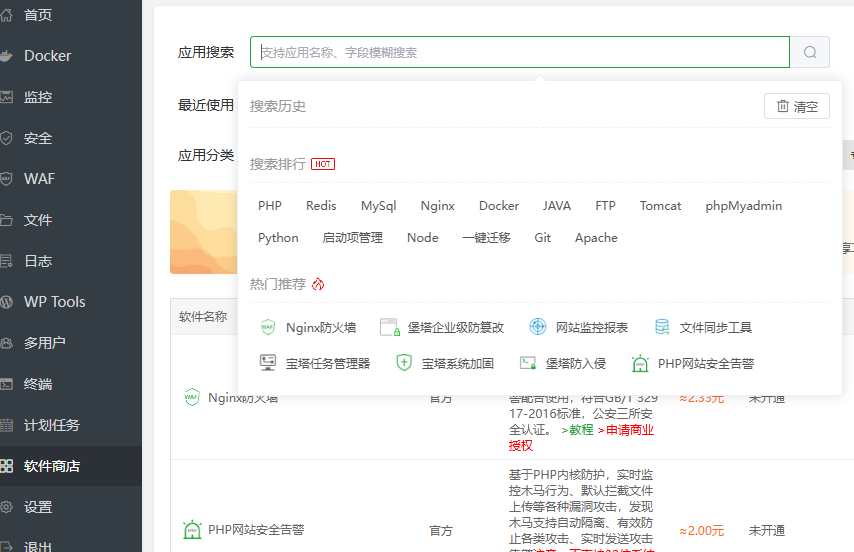Viewport: 854px width, 552px height.
Task: Click the 首页 home sidebar icon
Action: point(6,15)
